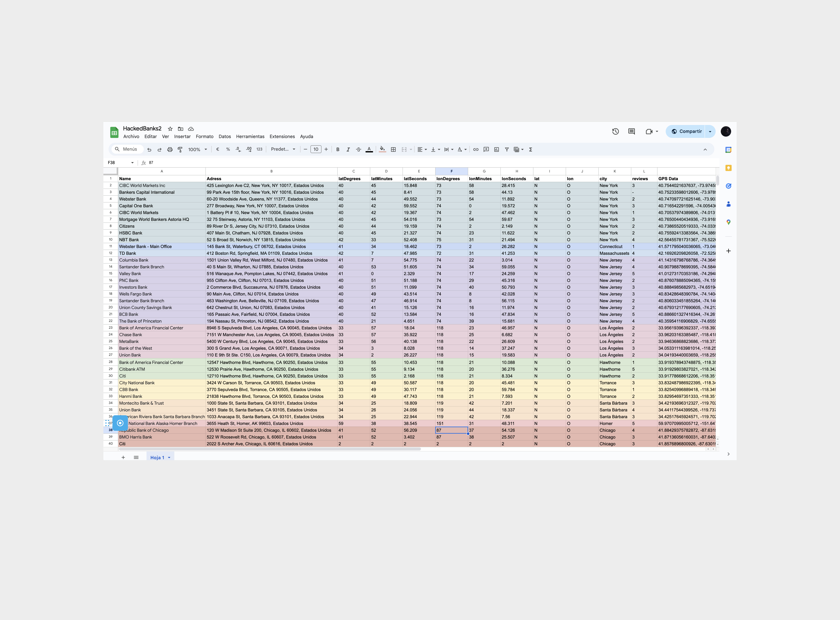Open version history clock icon
The height and width of the screenshot is (620, 840).
coord(615,131)
